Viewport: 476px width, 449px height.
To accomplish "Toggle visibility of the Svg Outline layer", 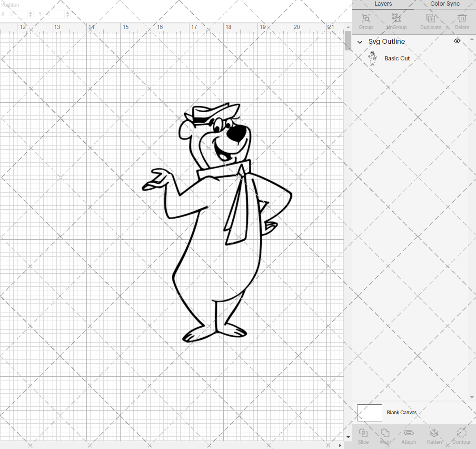I will click(456, 41).
